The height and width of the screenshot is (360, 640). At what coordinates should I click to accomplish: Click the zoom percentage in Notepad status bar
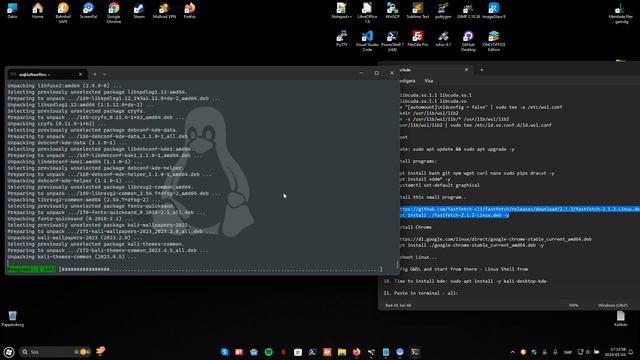coord(573,305)
